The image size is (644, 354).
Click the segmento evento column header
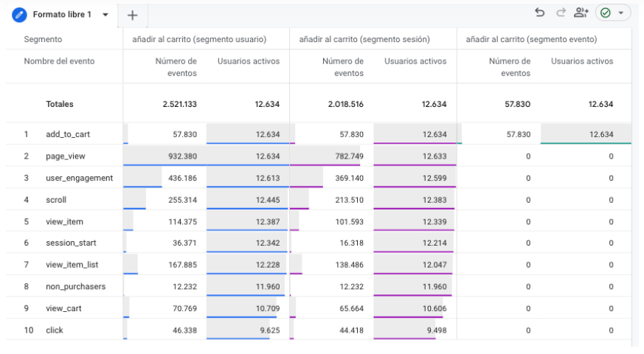tap(531, 39)
